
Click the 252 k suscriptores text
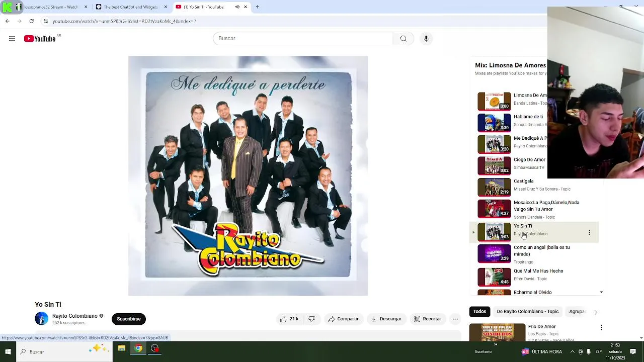point(68,323)
